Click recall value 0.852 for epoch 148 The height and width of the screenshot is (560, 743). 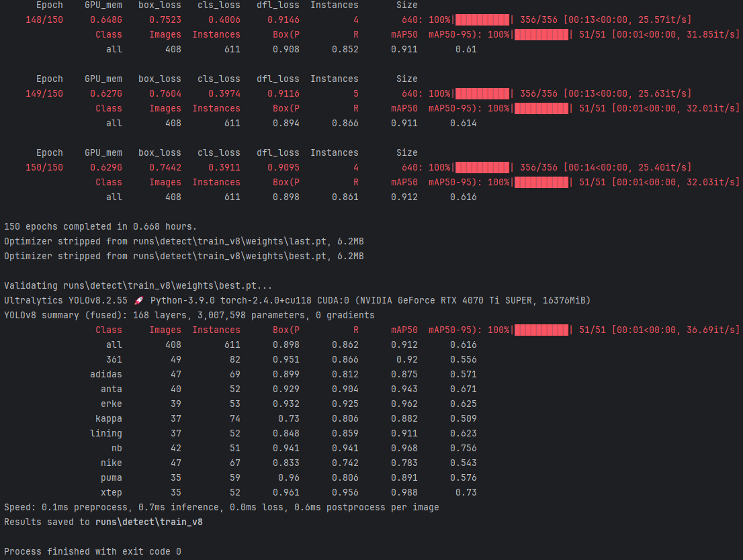[345, 49]
